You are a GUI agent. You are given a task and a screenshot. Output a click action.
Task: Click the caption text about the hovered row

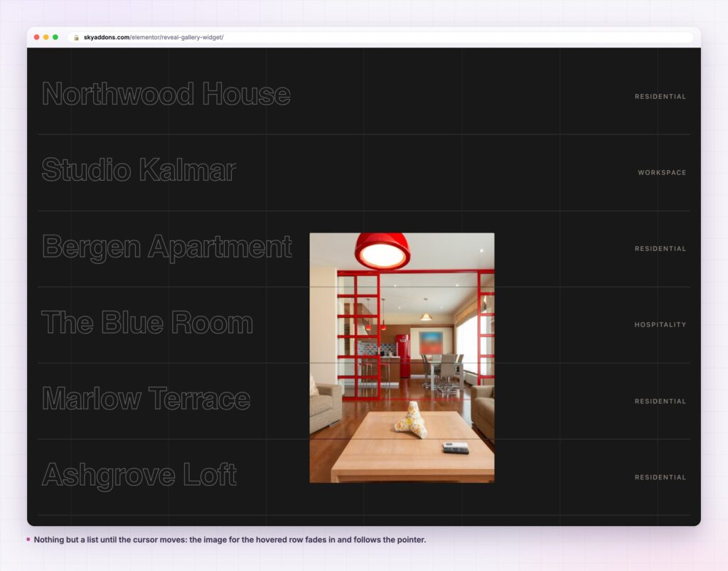point(230,540)
